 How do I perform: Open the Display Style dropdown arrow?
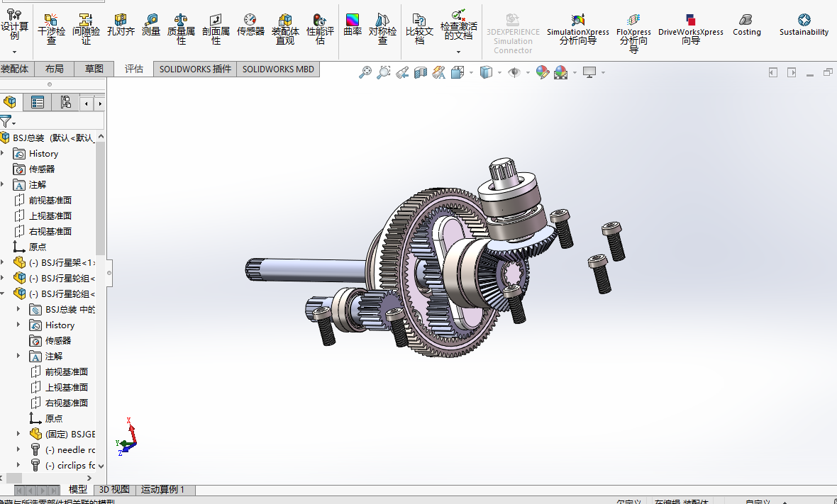coord(499,72)
